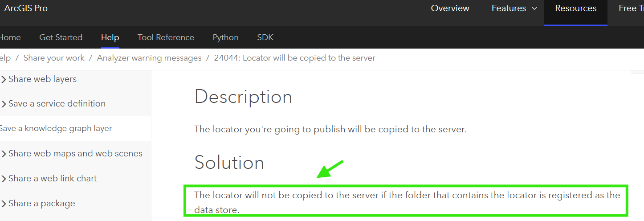Screen dimensions: 644x221
Task: Open Analyzer warning messages breadcrumb link
Action: pyautogui.click(x=149, y=58)
